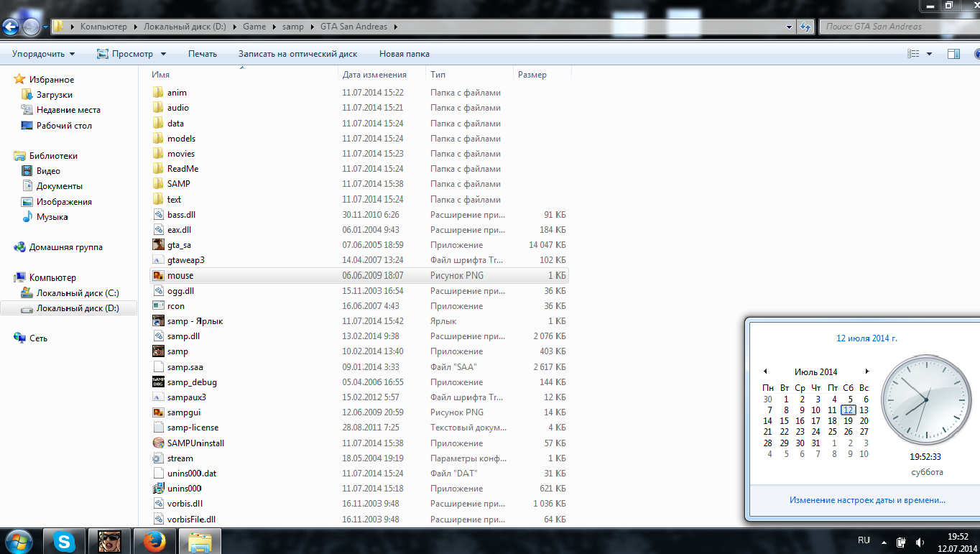Select Домашняя группа in sidebar
The image size is (980, 554).
pos(65,247)
